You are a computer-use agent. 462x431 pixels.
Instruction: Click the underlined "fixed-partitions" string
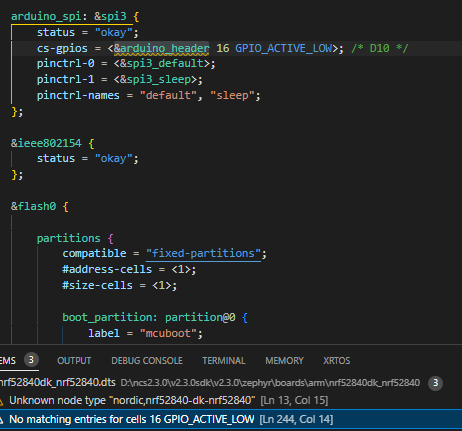click(x=203, y=254)
